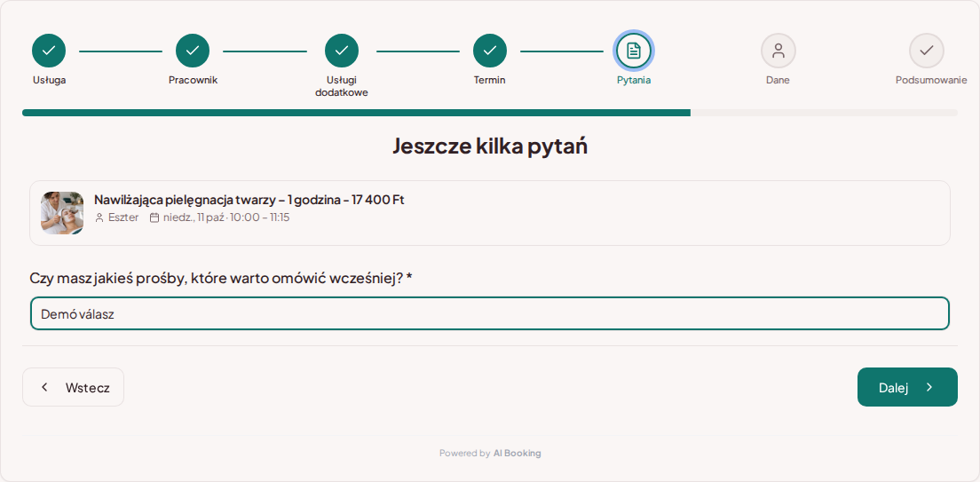This screenshot has width=980, height=482.
Task: Click the service title 'Nawilżająca pielęgnacja twarzy'
Action: [185, 200]
